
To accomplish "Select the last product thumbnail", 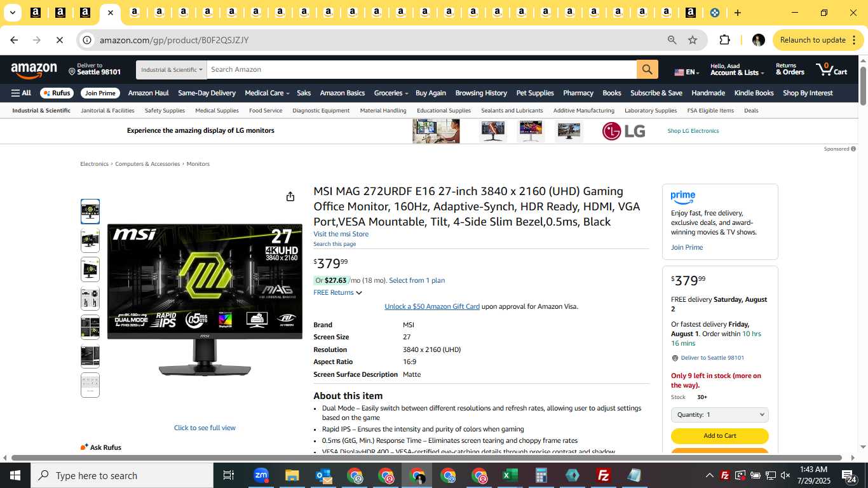I will pyautogui.click(x=90, y=385).
